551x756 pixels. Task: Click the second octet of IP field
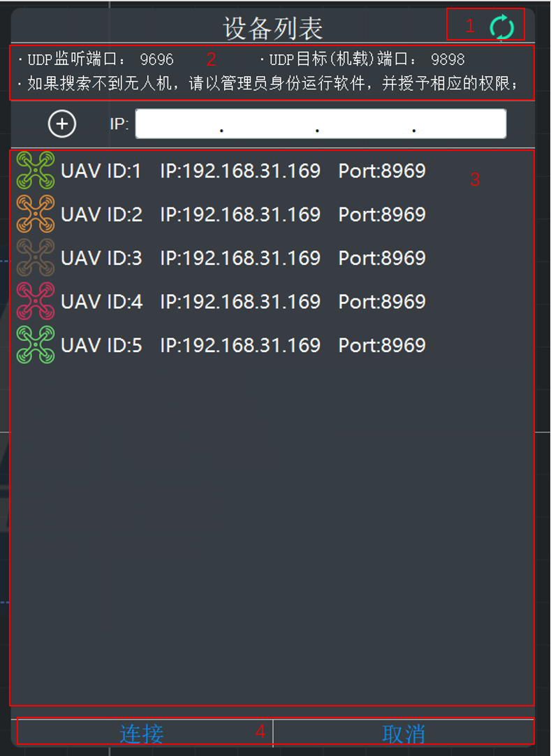(x=270, y=124)
